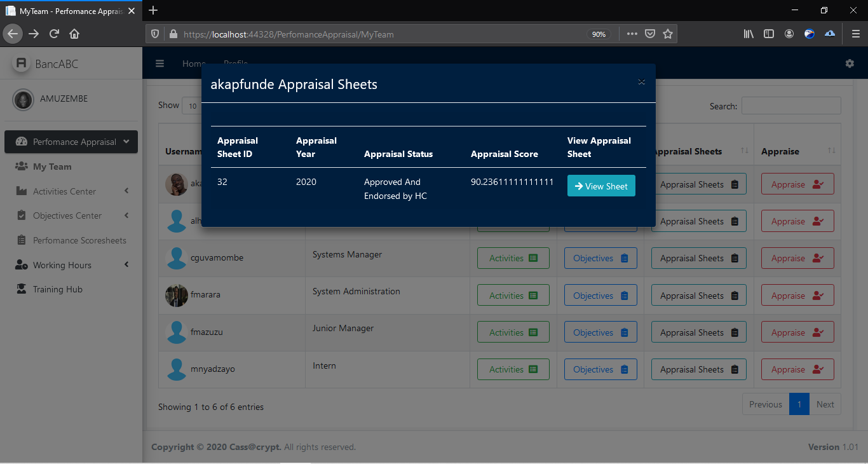Image resolution: width=868 pixels, height=464 pixels.
Task: Click the AMUZEMBE user avatar
Action: pyautogui.click(x=24, y=99)
